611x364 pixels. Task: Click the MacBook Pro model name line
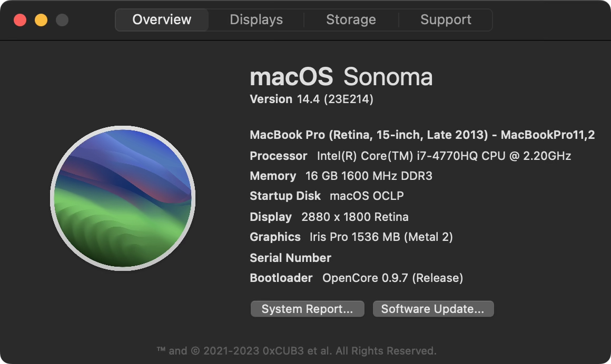click(422, 135)
